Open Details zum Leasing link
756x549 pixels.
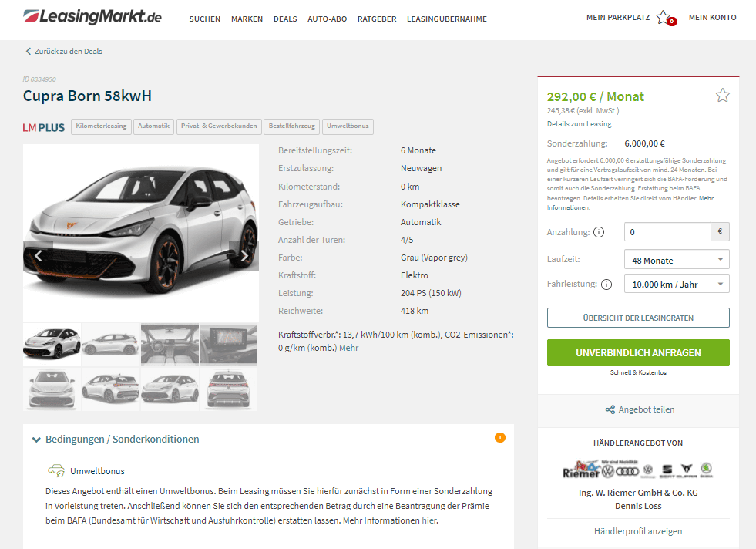pyautogui.click(x=579, y=124)
